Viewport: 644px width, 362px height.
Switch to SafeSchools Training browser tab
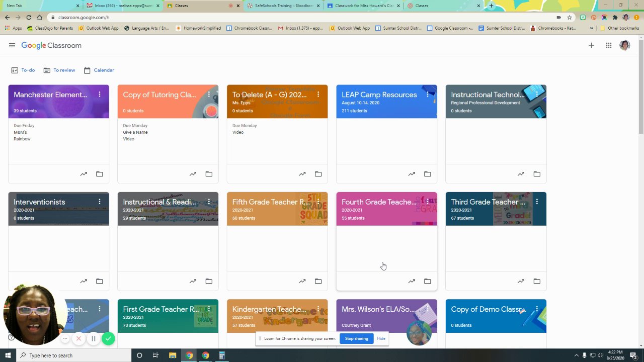pos(283,6)
